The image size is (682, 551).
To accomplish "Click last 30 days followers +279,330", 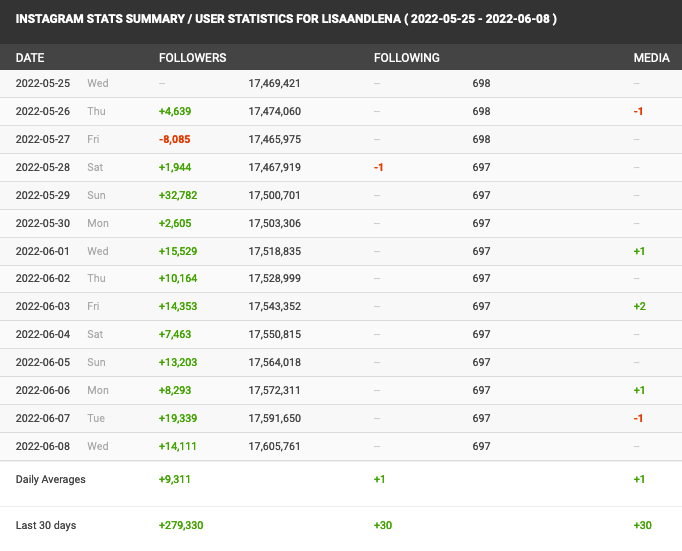I will pyautogui.click(x=181, y=525).
